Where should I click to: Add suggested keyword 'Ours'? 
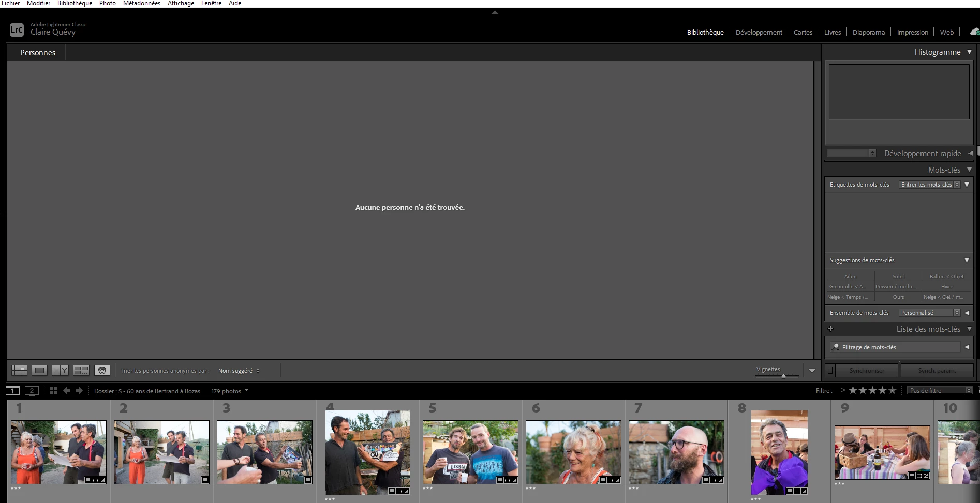[898, 297]
